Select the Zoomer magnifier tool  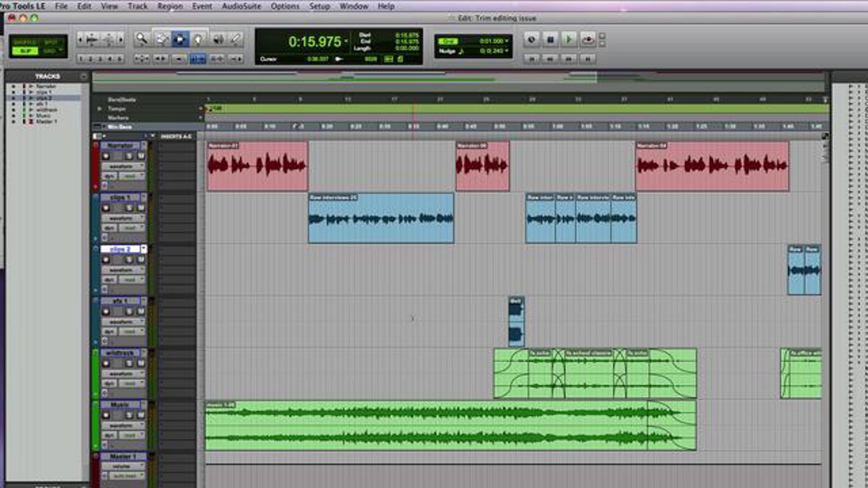click(141, 39)
